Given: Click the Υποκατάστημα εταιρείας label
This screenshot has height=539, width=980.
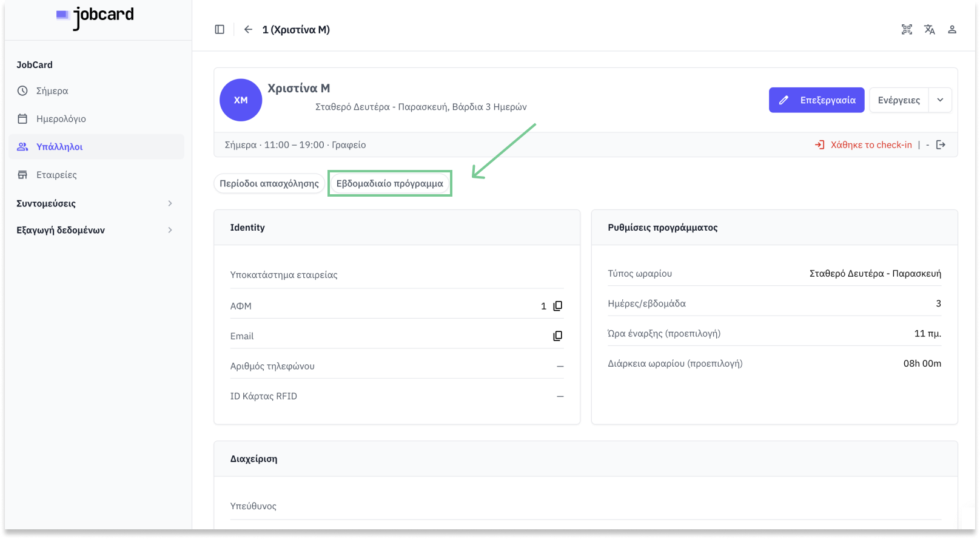Looking at the screenshot, I should pos(284,275).
